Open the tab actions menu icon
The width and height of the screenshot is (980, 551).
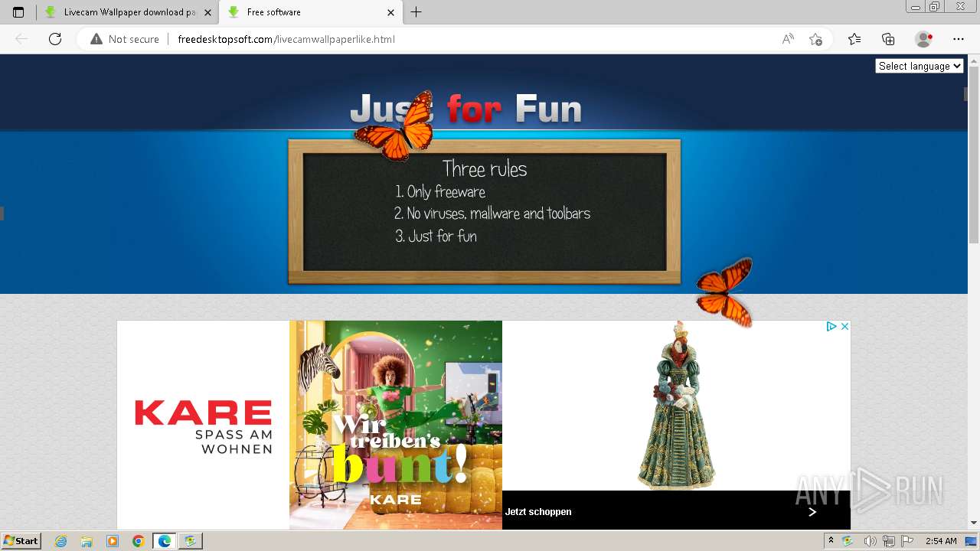(x=18, y=12)
